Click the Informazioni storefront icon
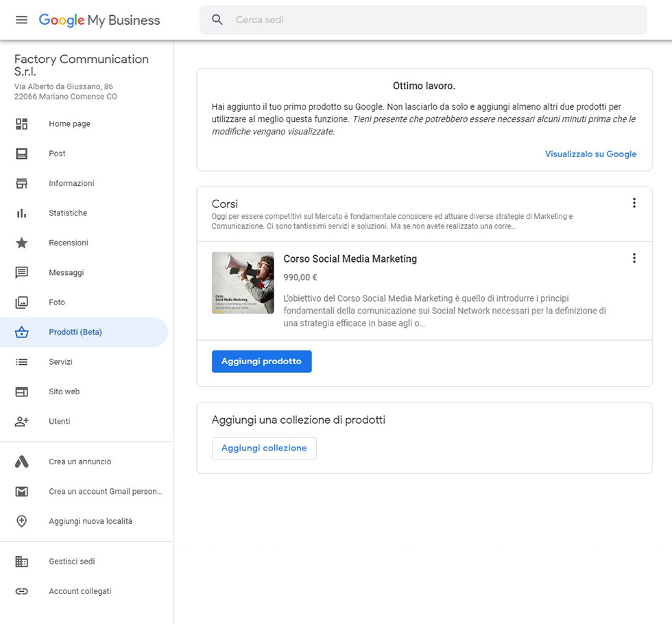This screenshot has width=672, height=624. point(21,184)
